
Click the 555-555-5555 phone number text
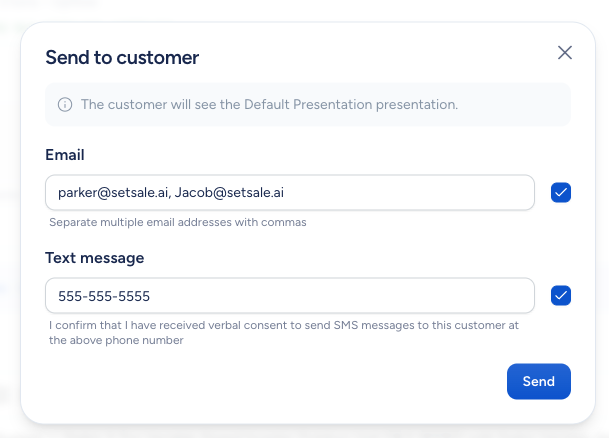(104, 296)
